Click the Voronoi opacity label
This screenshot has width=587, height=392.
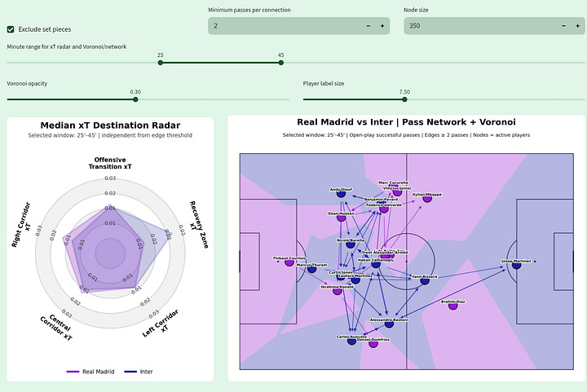27,83
